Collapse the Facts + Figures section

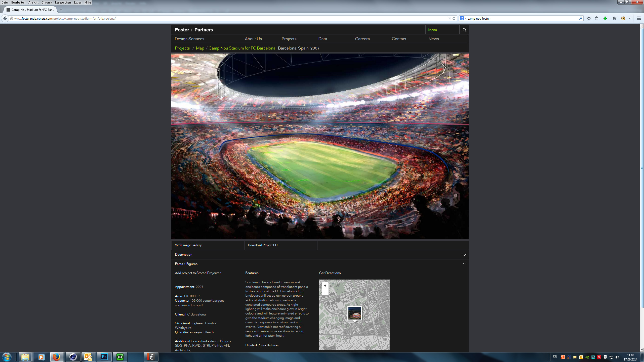coord(464,264)
